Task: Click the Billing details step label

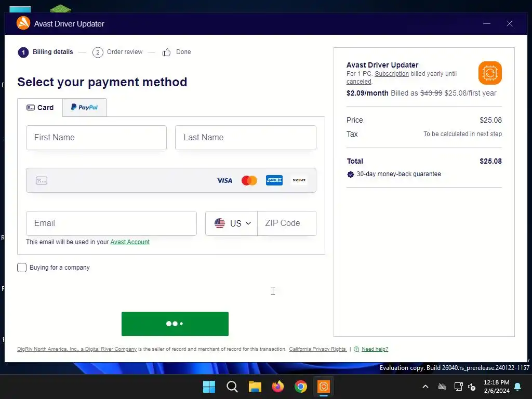Action: pos(53,52)
